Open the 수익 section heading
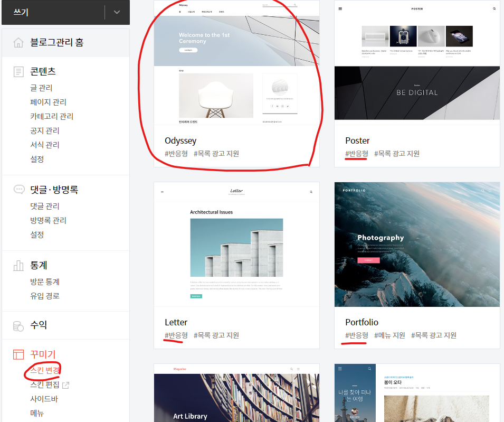The width and height of the screenshot is (504, 422). pyautogui.click(x=39, y=325)
